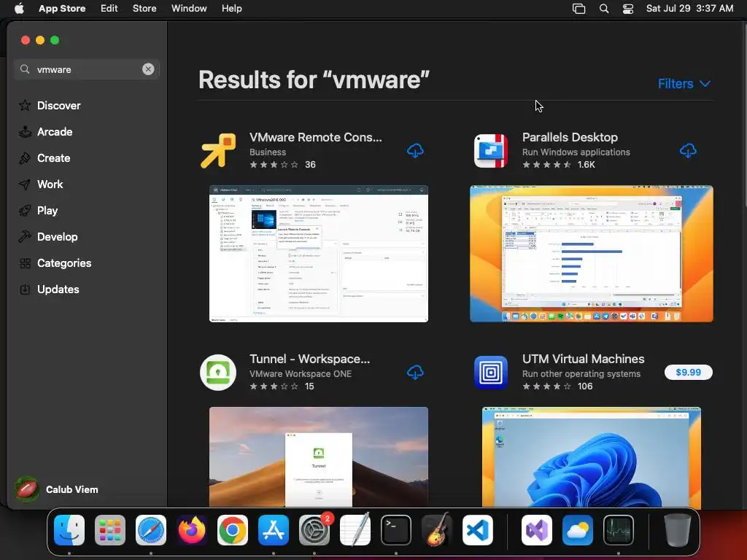The height and width of the screenshot is (560, 747).
Task: Open Visual Studio Code from Dock
Action: pos(478,530)
